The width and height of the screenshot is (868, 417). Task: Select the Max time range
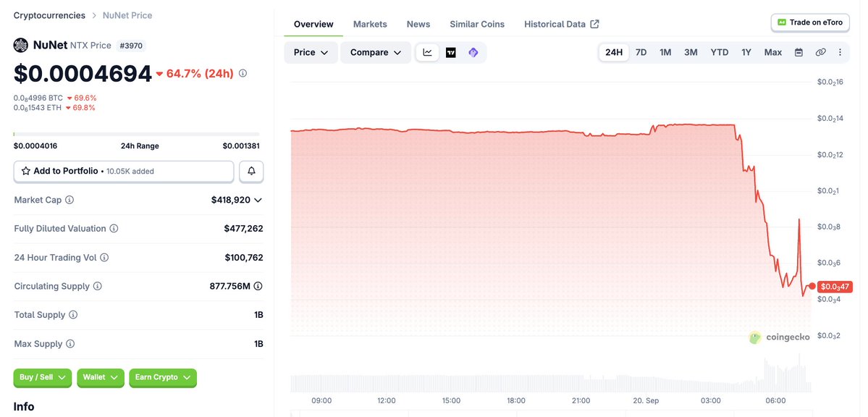pyautogui.click(x=772, y=53)
